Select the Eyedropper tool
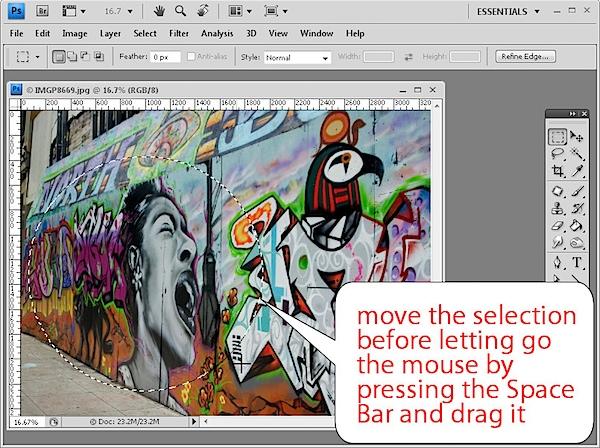Image resolution: width=600 pixels, height=448 pixels. pyautogui.click(x=577, y=171)
